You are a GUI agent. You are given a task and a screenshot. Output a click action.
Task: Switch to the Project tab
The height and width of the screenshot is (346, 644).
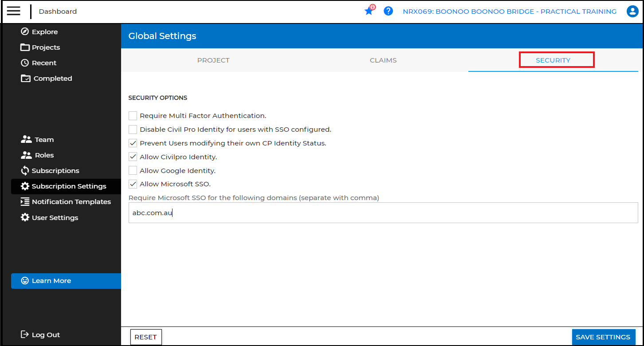pos(213,60)
